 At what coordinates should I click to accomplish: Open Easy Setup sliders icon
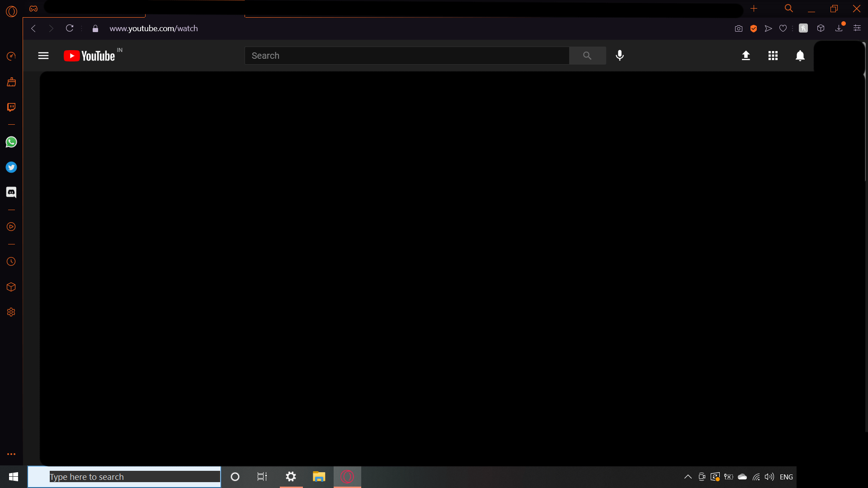coord(857,28)
